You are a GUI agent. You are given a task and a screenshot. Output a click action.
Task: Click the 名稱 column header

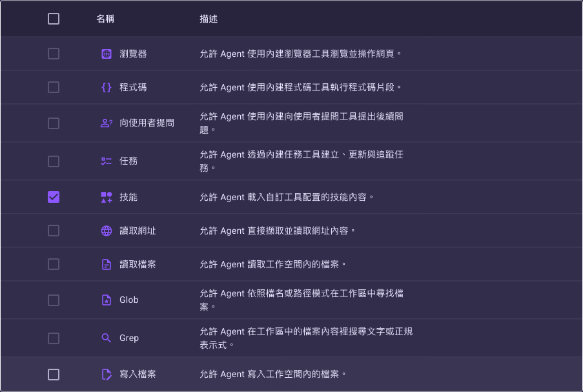click(x=105, y=19)
